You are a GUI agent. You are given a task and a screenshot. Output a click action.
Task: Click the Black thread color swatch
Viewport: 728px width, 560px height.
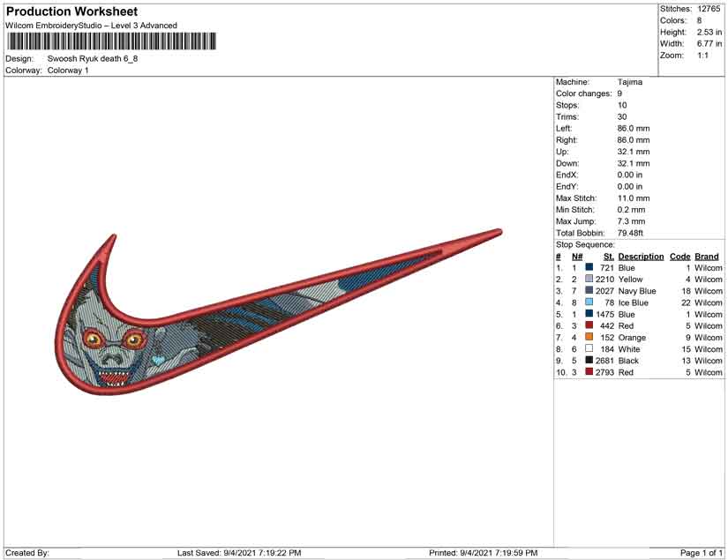point(589,361)
